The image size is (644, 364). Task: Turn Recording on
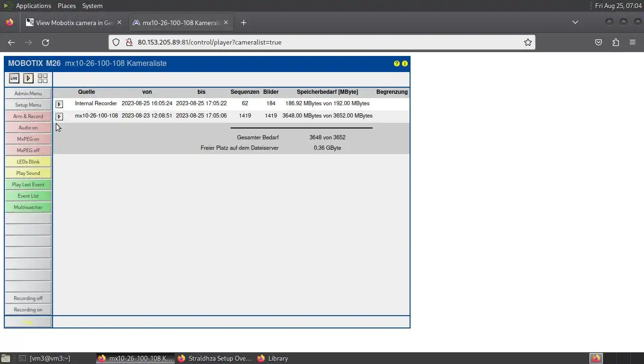coord(28,309)
